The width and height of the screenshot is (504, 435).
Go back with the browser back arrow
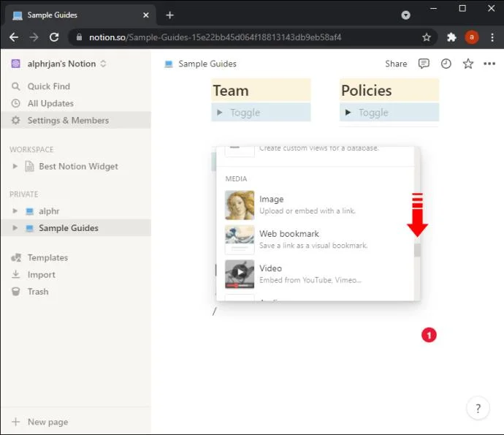[14, 37]
